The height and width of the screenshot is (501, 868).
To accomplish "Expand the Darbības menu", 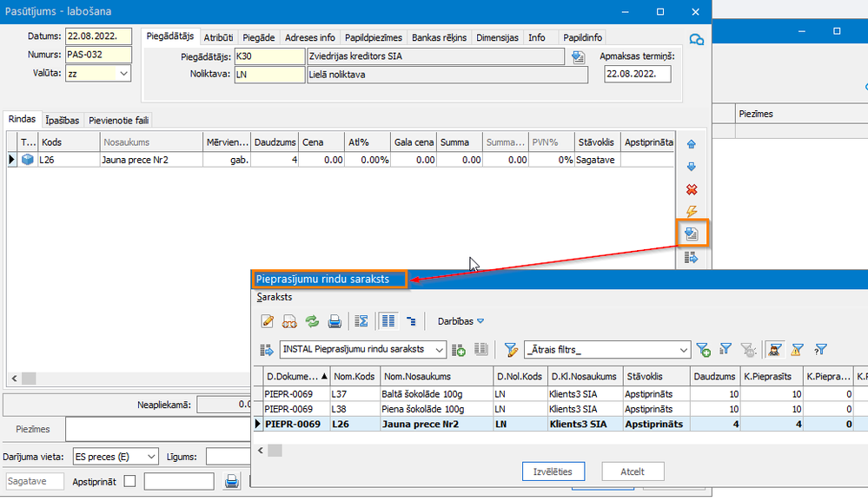I will point(461,321).
